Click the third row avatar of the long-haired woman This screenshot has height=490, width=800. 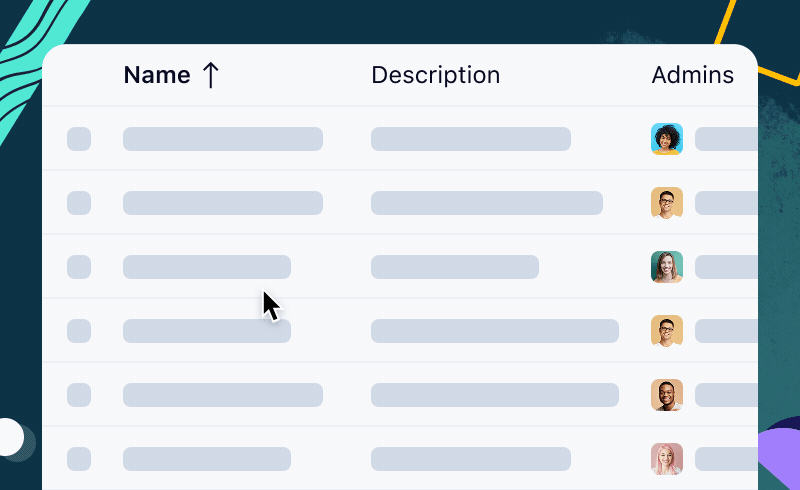point(667,267)
